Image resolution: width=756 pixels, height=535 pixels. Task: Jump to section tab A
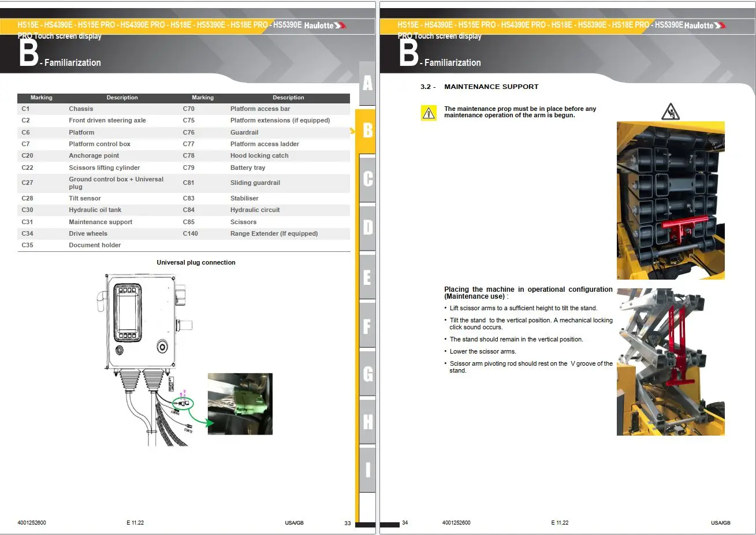367,84
